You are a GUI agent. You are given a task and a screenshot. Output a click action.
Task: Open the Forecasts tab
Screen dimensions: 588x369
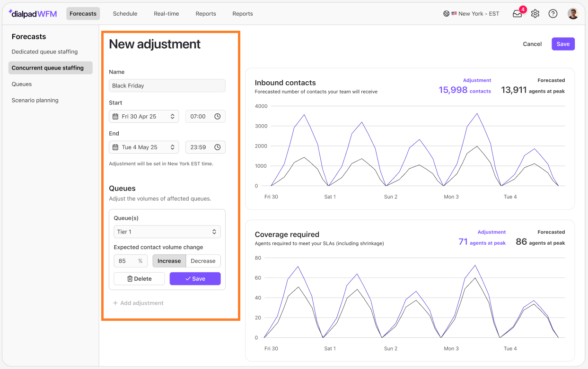[83, 14]
